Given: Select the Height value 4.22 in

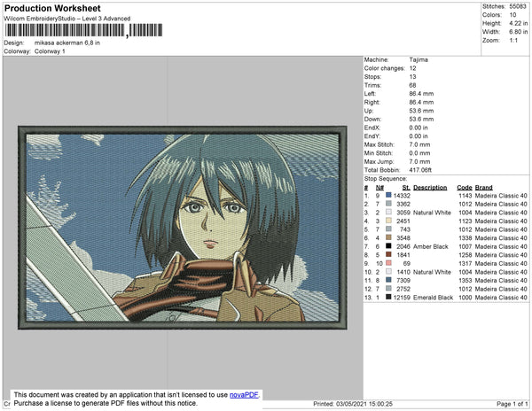Looking at the screenshot, I should click(x=518, y=23).
